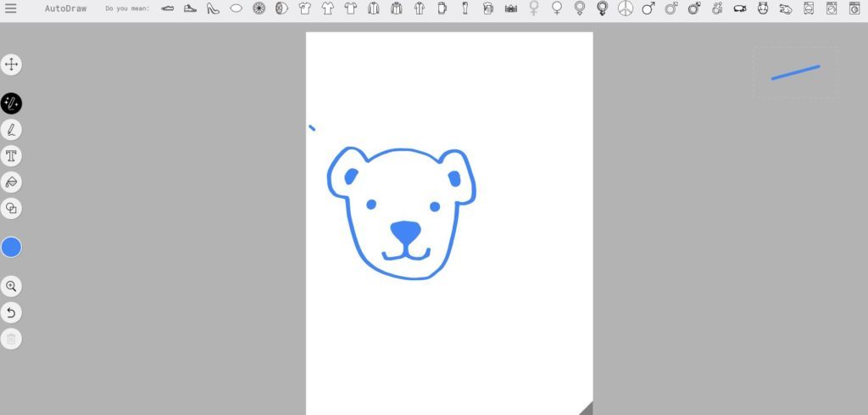
Task: Select the v-neck t-shirt suggestion
Action: tap(328, 8)
